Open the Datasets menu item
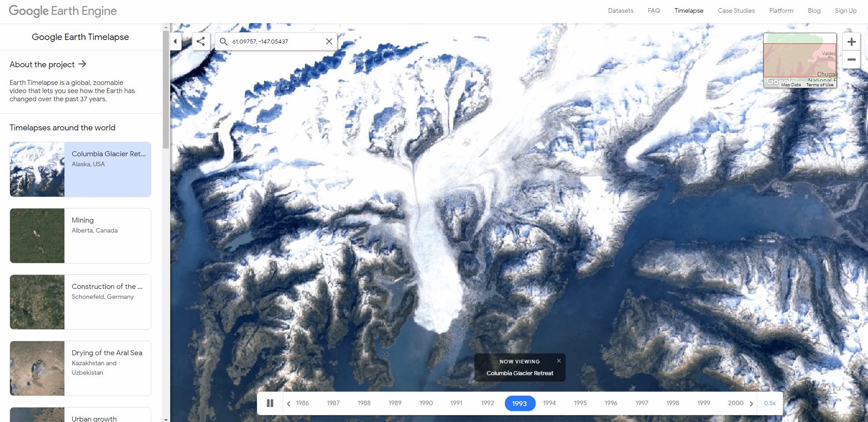The image size is (868, 422). pos(621,10)
